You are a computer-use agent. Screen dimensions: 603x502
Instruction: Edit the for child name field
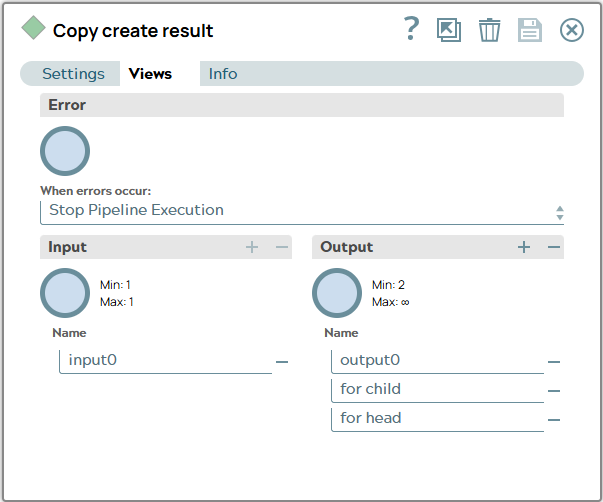coord(438,390)
